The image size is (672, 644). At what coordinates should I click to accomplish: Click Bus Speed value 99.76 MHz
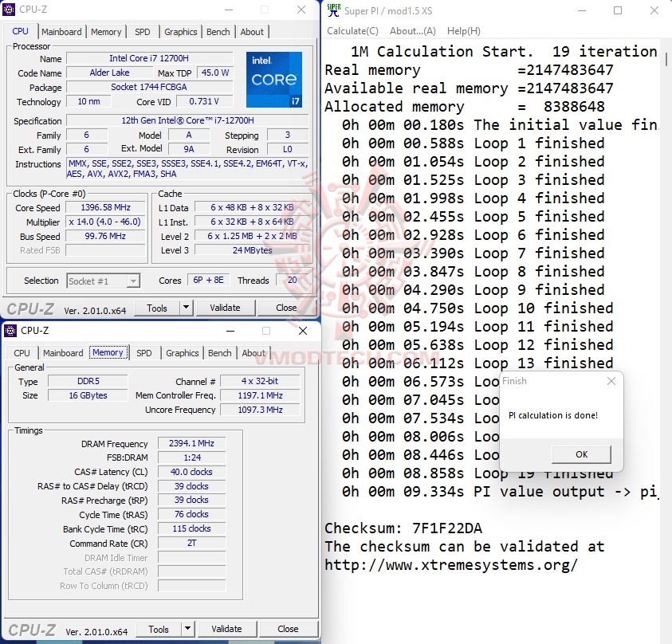pyautogui.click(x=106, y=236)
